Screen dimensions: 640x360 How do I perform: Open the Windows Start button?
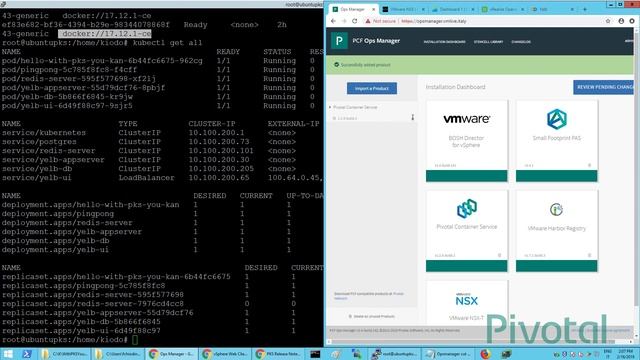pos(8,354)
